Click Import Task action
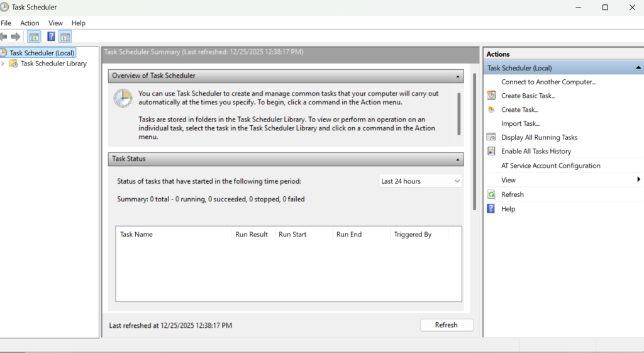Viewport: 644px width, 353px height. point(520,123)
